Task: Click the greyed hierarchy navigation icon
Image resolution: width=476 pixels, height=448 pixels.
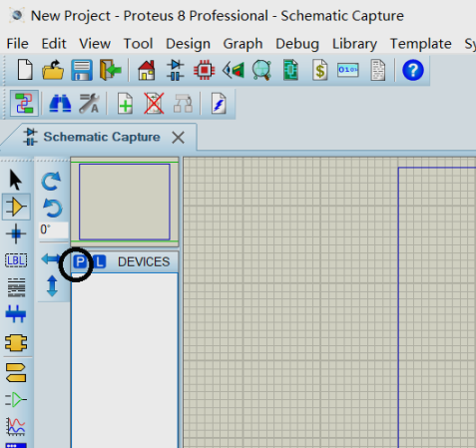Action: click(183, 104)
